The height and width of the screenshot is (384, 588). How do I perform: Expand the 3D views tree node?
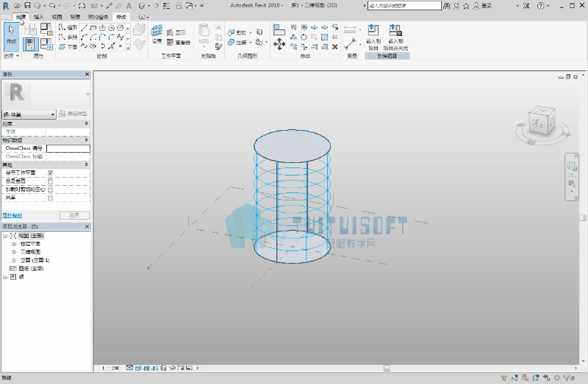point(13,252)
